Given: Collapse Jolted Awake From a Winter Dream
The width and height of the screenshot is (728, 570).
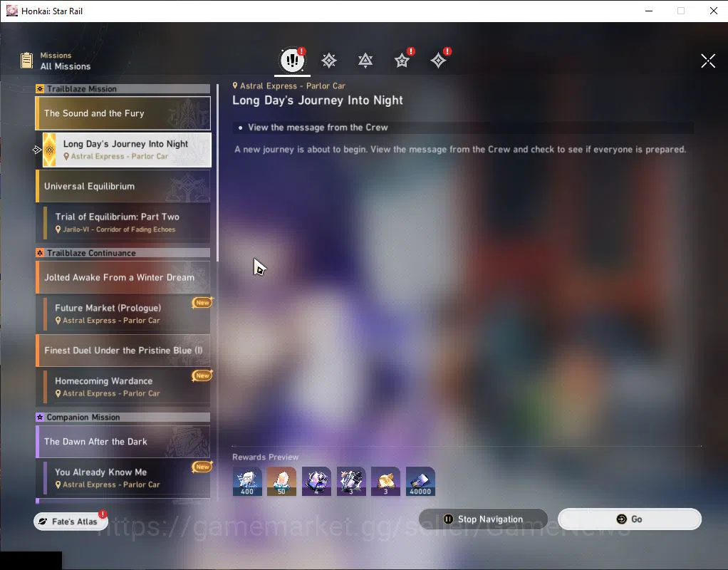Looking at the screenshot, I should tap(123, 277).
